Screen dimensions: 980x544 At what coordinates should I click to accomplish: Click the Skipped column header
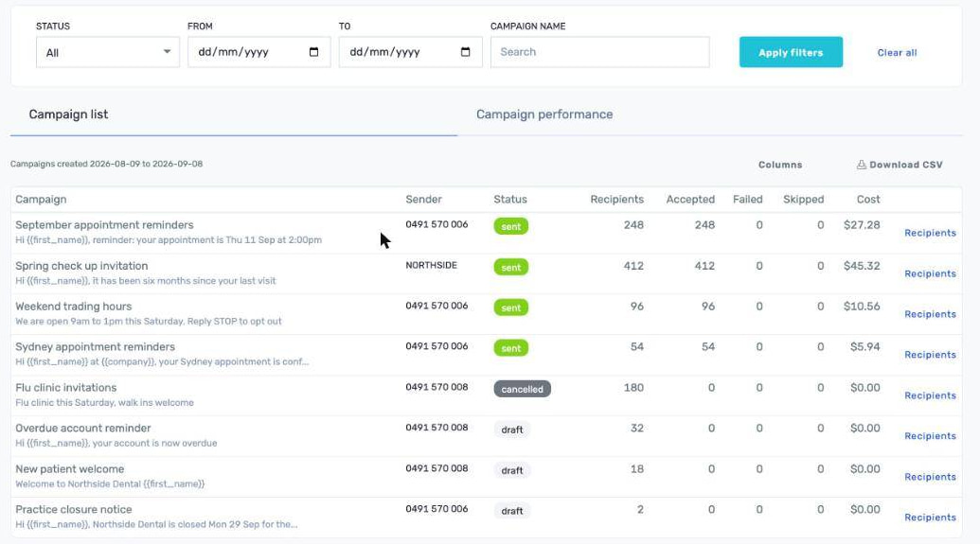pos(804,200)
